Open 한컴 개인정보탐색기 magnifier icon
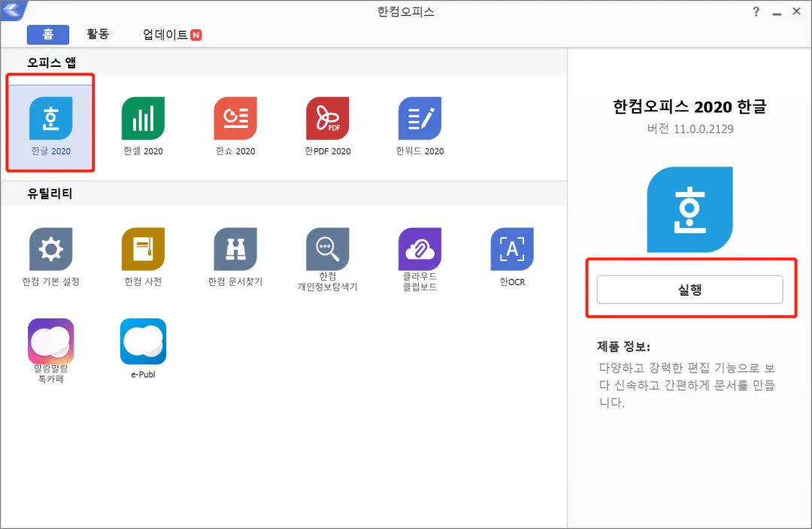 327,249
